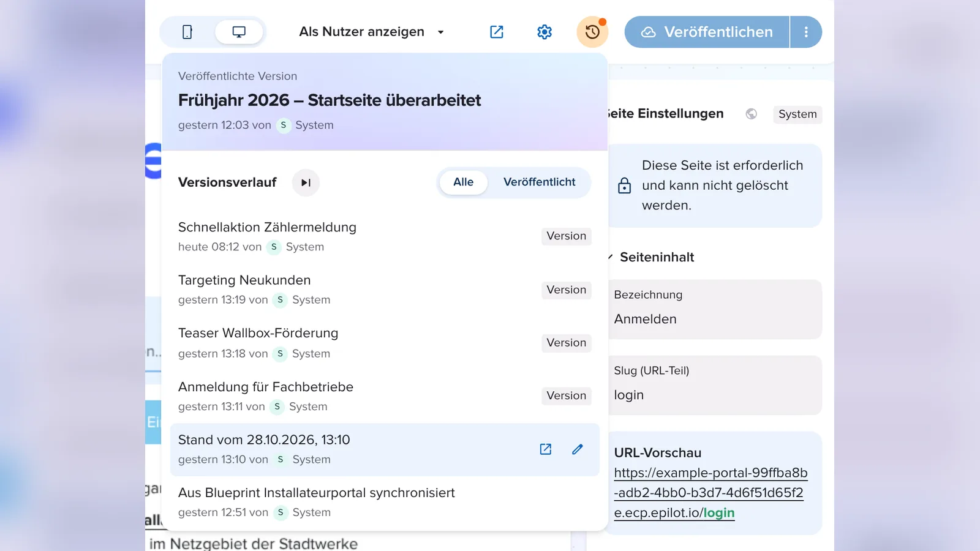Click the globe icon next to Seite Einstellungen
Image resolution: width=980 pixels, height=551 pixels.
(752, 114)
